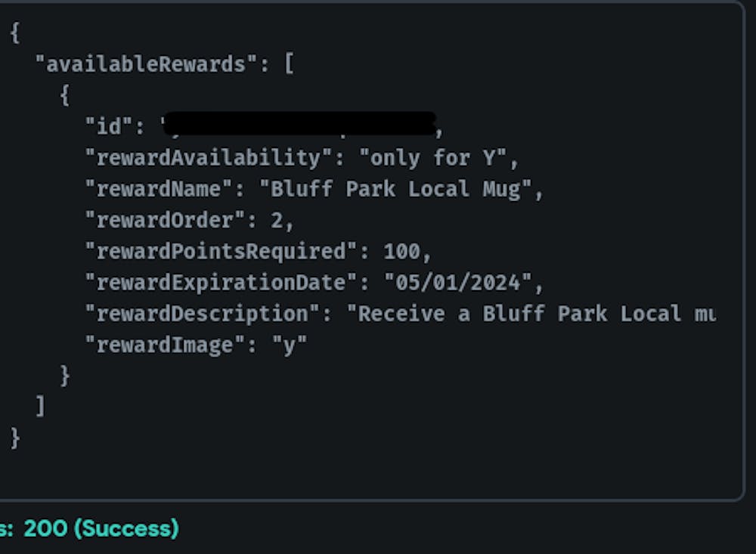Click the "rewardDescription" key
The height and width of the screenshot is (554, 756).
coord(203,314)
